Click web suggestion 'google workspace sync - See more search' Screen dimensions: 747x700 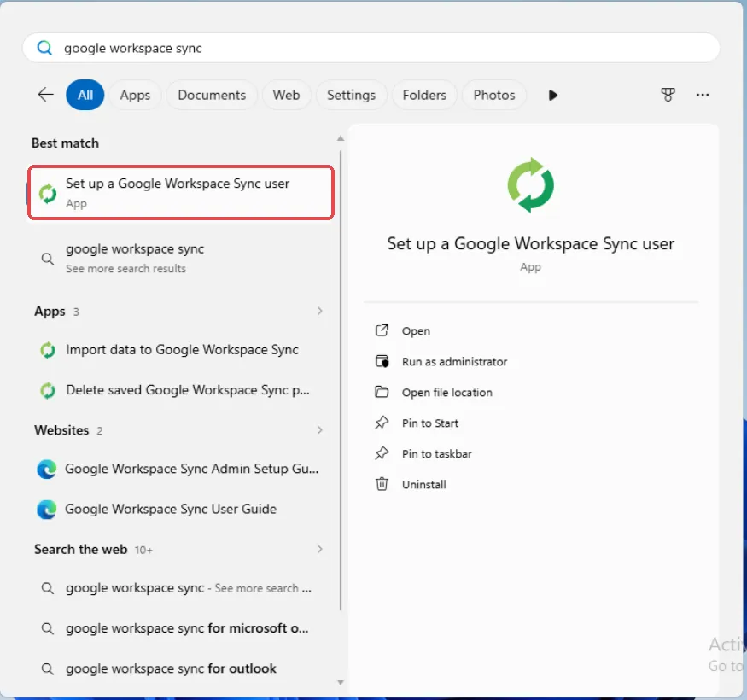pyautogui.click(x=180, y=588)
